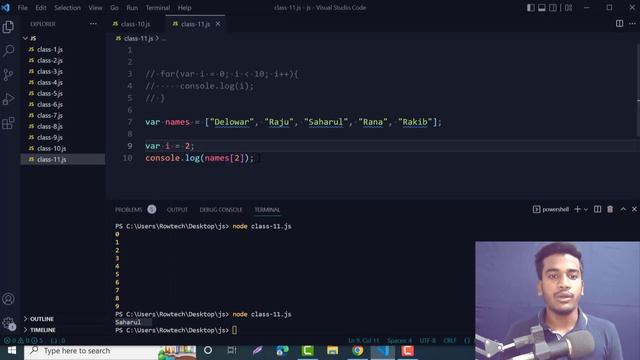Open editor more actions menu
The height and width of the screenshot is (360, 640).
coord(632,24)
